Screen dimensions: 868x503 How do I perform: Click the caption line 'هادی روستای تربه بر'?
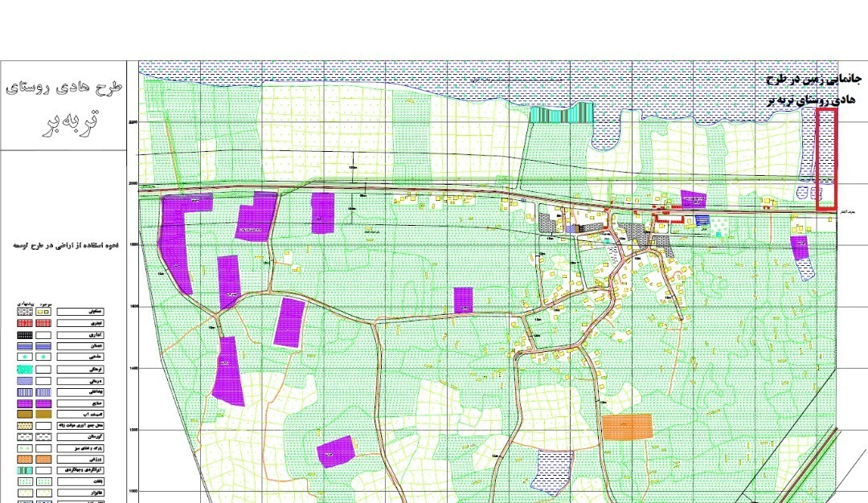812,100
